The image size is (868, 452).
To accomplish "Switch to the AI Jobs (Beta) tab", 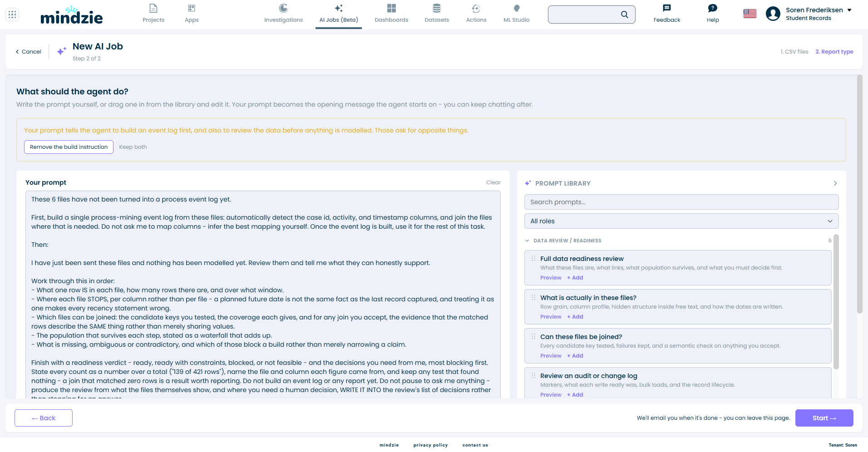I will (339, 14).
